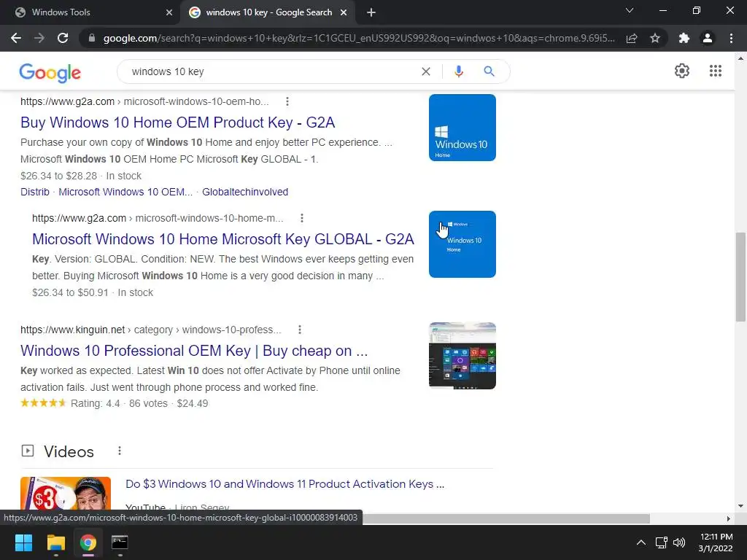Open the clock showing 12:11 PM
Image resolution: width=747 pixels, height=560 pixels.
tap(716, 542)
